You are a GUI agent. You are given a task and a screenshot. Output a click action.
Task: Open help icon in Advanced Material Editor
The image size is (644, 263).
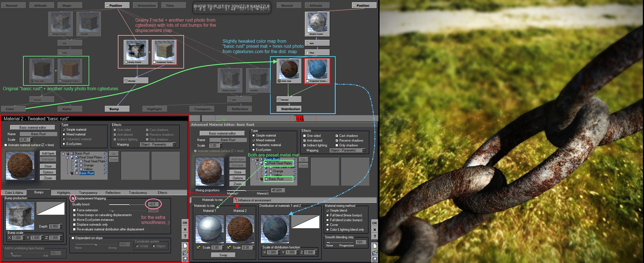(374, 237)
